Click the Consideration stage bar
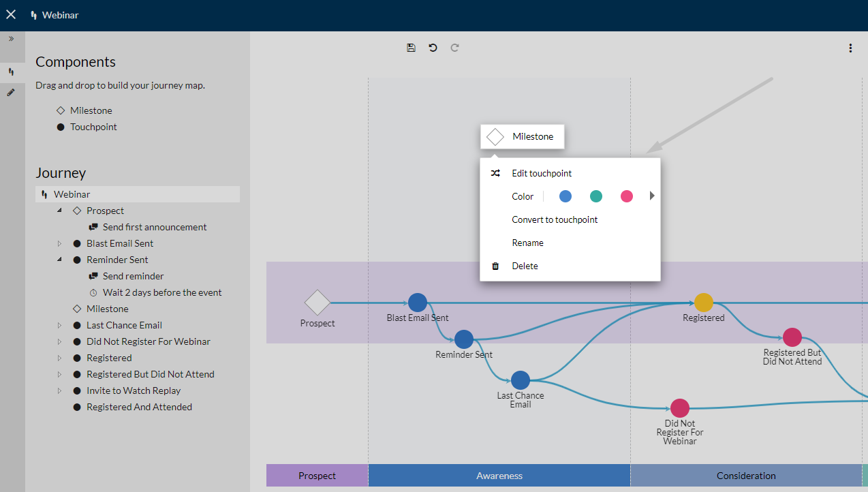Image resolution: width=868 pixels, height=492 pixels. [746, 476]
